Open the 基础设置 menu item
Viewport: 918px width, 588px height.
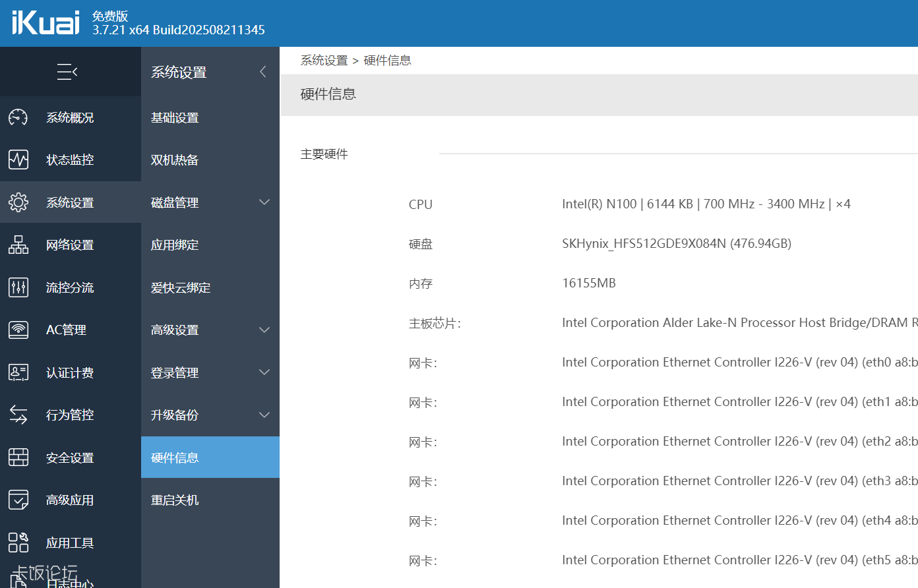(x=175, y=117)
